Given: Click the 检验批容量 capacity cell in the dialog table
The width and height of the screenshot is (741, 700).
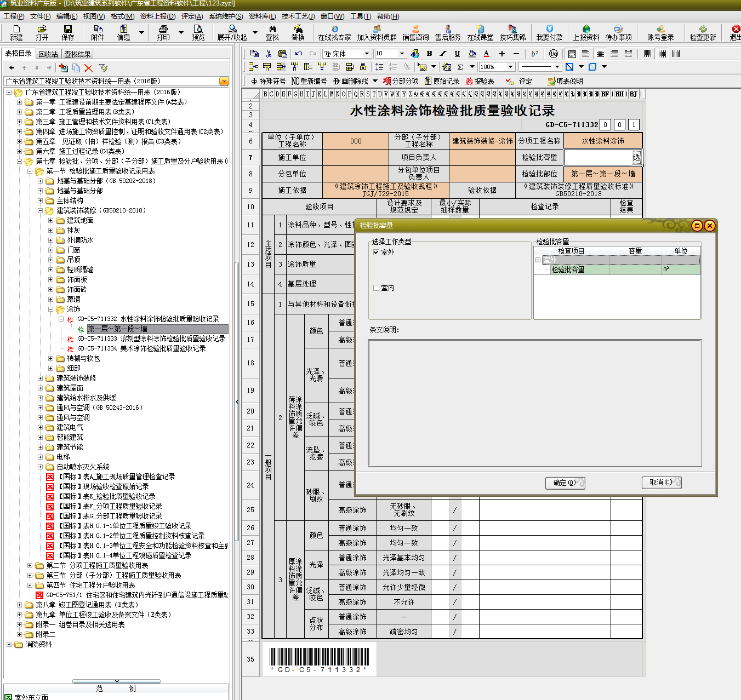Looking at the screenshot, I should click(635, 270).
